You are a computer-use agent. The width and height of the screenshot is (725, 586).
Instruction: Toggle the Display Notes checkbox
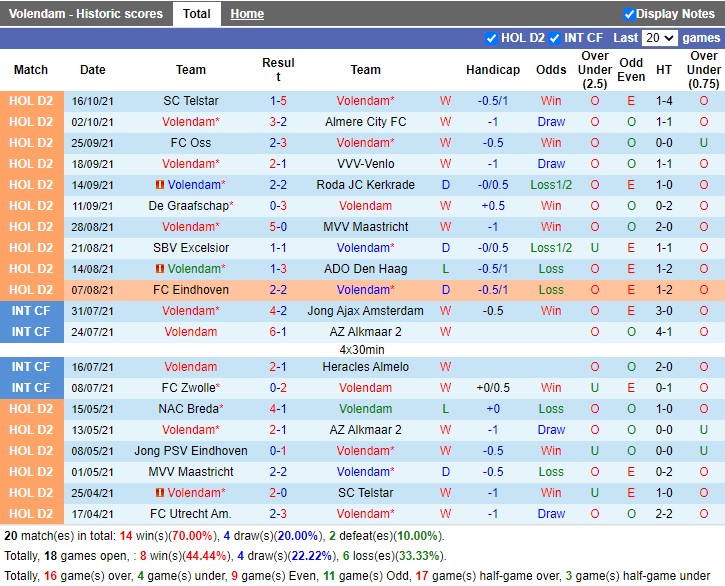(x=629, y=14)
